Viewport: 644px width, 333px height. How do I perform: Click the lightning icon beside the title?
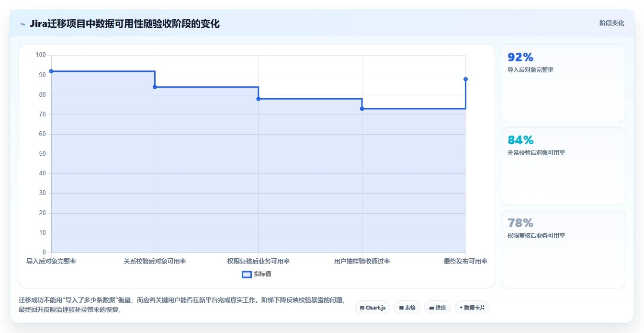[x=23, y=24]
